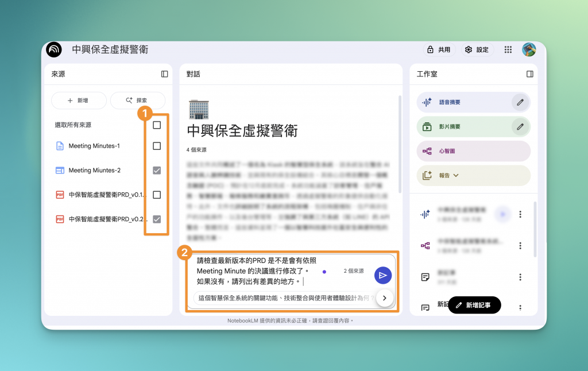Select the Meeting Minutes-1 source name
The image size is (588, 371).
click(94, 146)
